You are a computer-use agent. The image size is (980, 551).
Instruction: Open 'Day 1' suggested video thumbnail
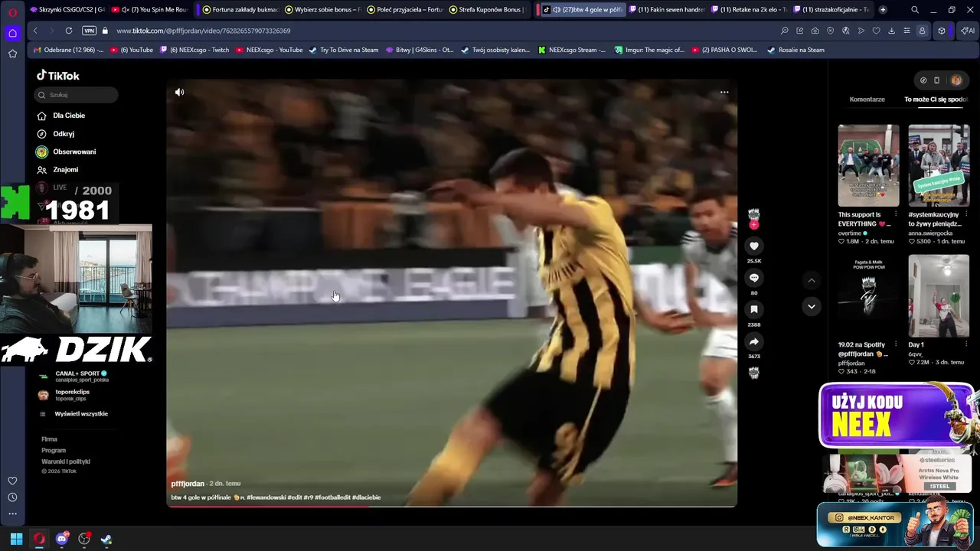(x=939, y=296)
